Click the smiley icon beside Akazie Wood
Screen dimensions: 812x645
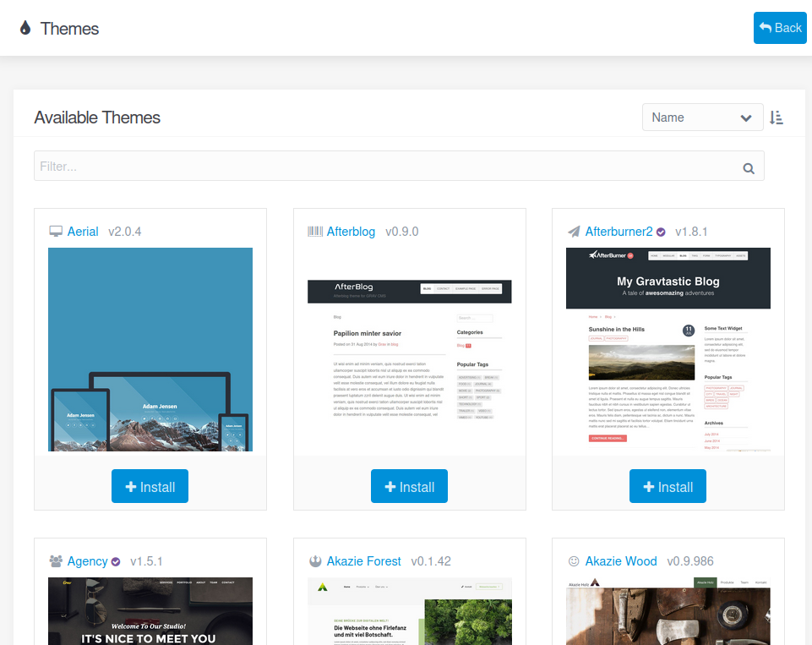(574, 561)
